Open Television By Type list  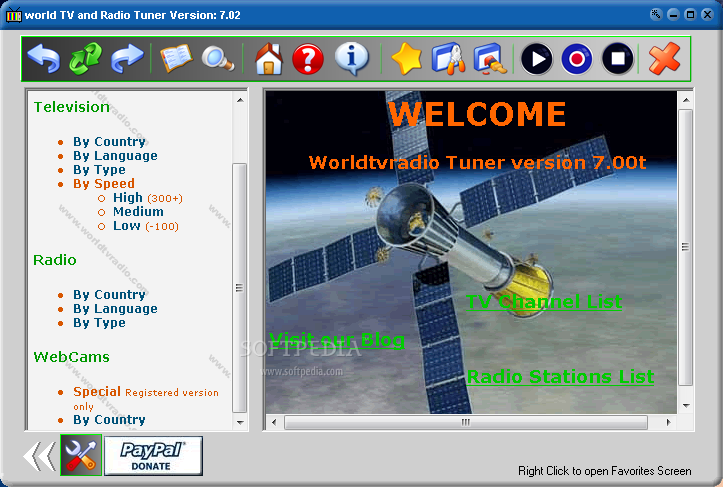[x=99, y=170]
